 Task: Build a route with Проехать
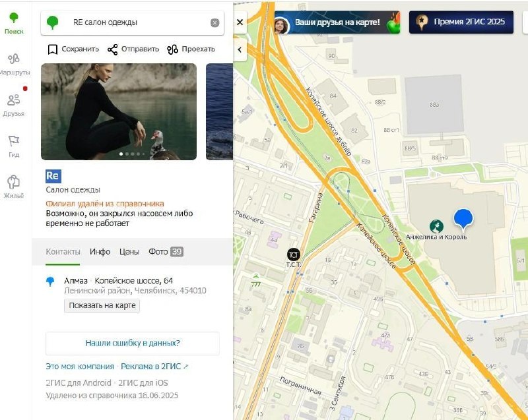(x=191, y=49)
